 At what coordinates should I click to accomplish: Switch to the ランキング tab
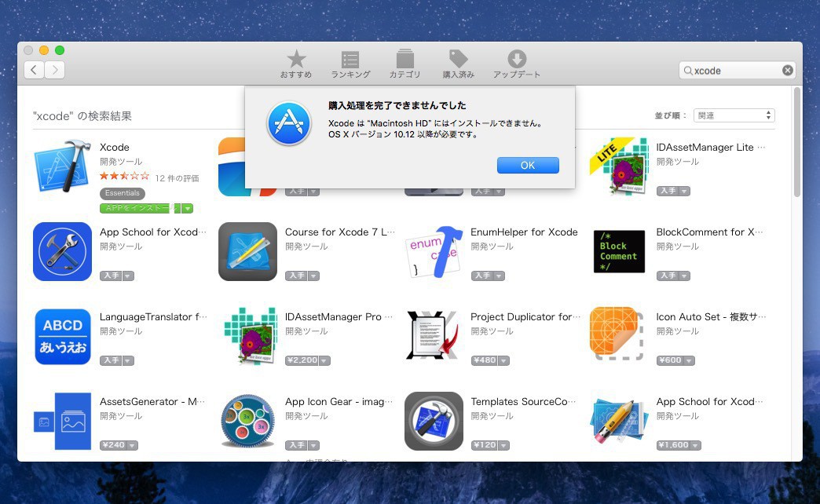click(x=350, y=64)
